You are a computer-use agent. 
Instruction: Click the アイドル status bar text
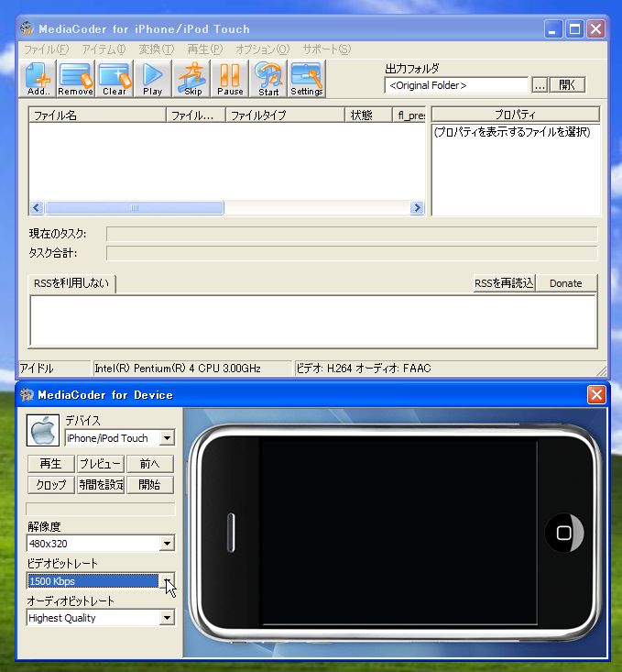tap(37, 369)
